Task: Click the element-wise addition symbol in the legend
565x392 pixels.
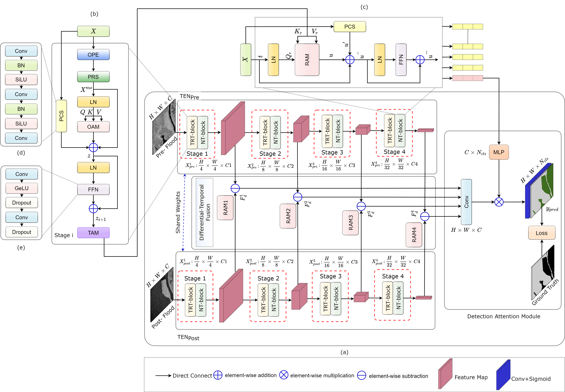Action: (218, 375)
